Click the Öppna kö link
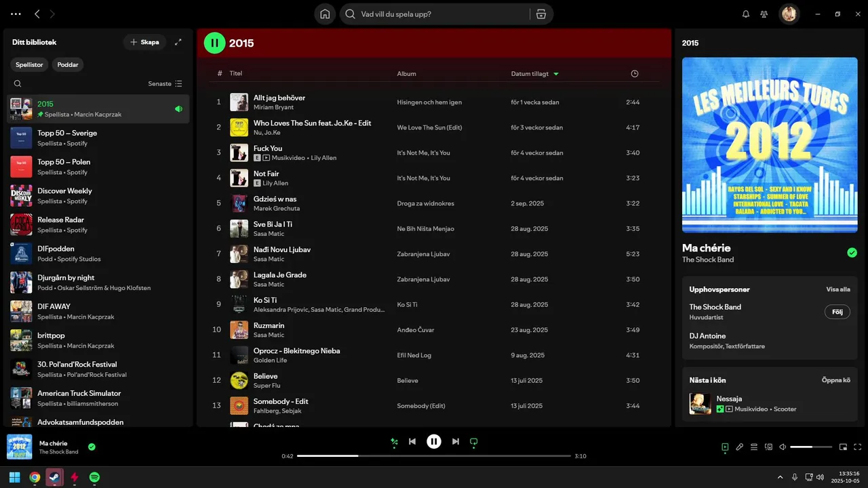The height and width of the screenshot is (488, 868). click(x=836, y=380)
